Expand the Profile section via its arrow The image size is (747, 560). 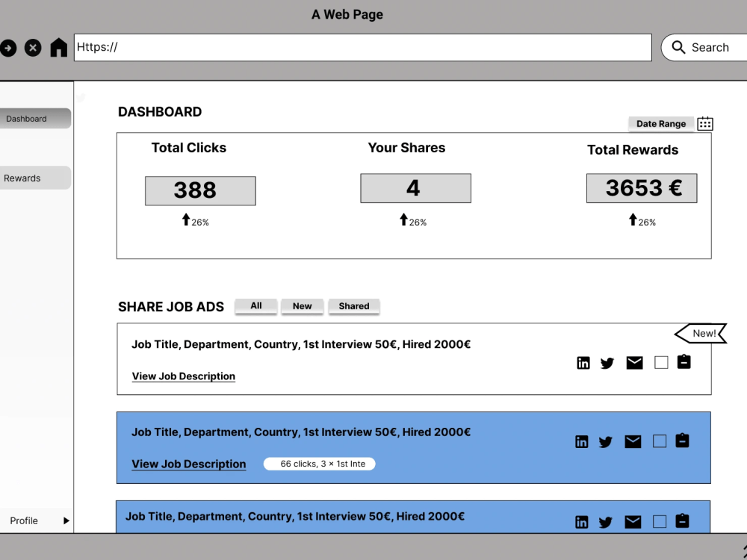pos(66,520)
